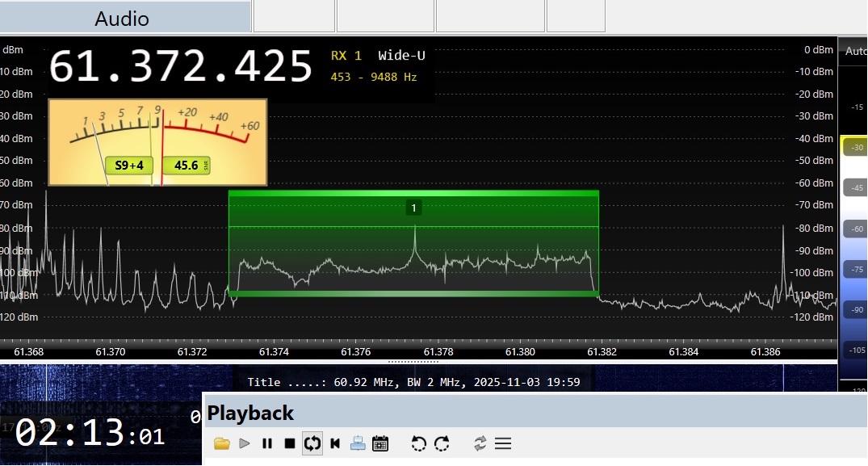Skip back to start of recording

point(335,443)
